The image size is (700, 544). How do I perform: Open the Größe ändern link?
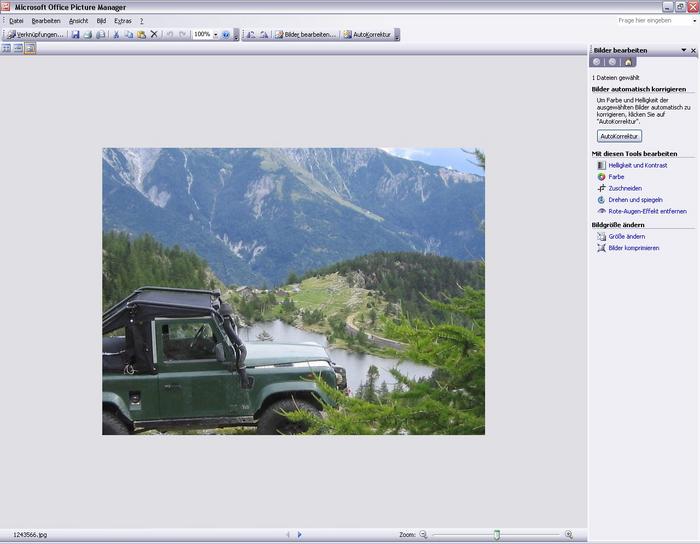point(626,237)
